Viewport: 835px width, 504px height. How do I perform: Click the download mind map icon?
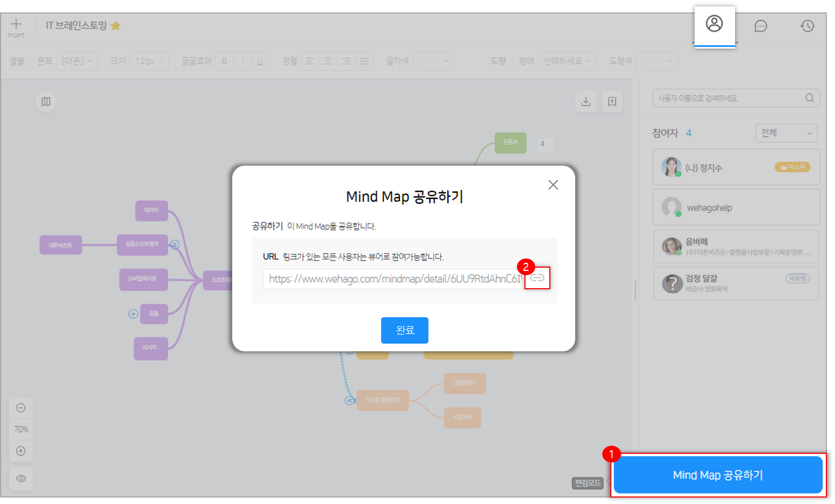585,101
